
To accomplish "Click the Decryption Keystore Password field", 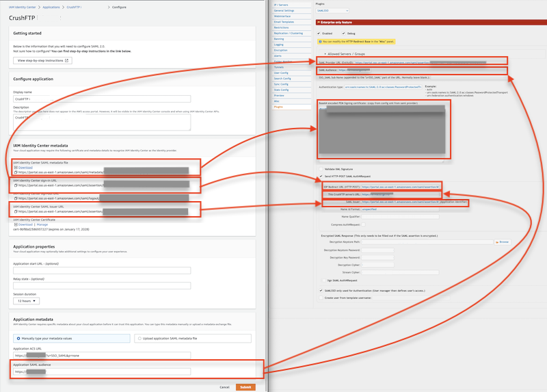I will (378, 250).
